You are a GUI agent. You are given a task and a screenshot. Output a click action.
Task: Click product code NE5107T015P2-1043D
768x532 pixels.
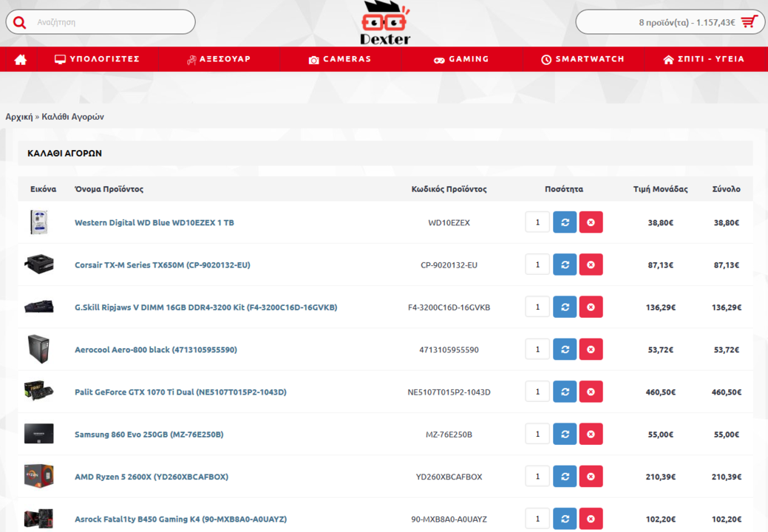[x=449, y=392]
